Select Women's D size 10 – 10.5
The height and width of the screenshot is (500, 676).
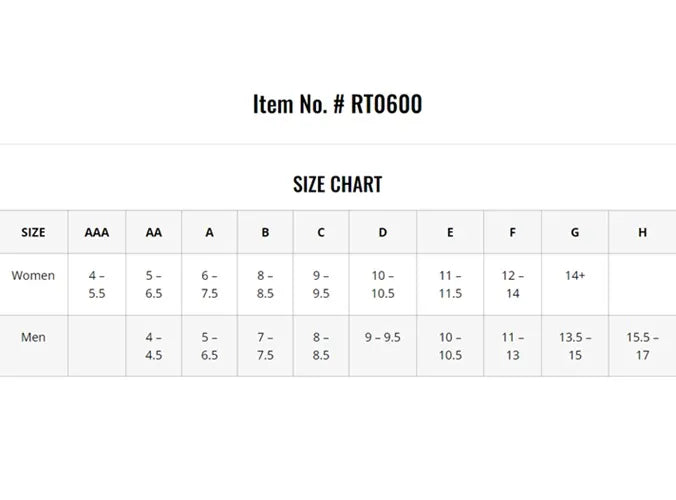coord(383,285)
